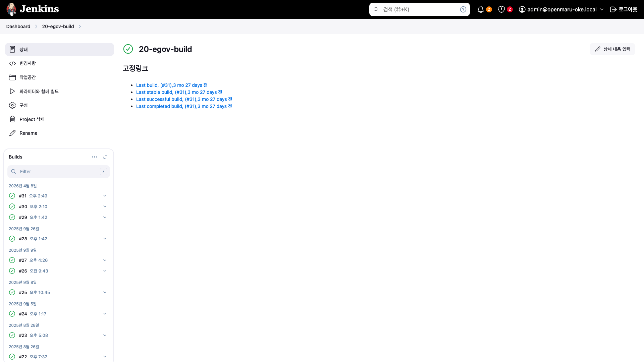
Task: Expand Builds panel with the expand icon
Action: point(105,157)
